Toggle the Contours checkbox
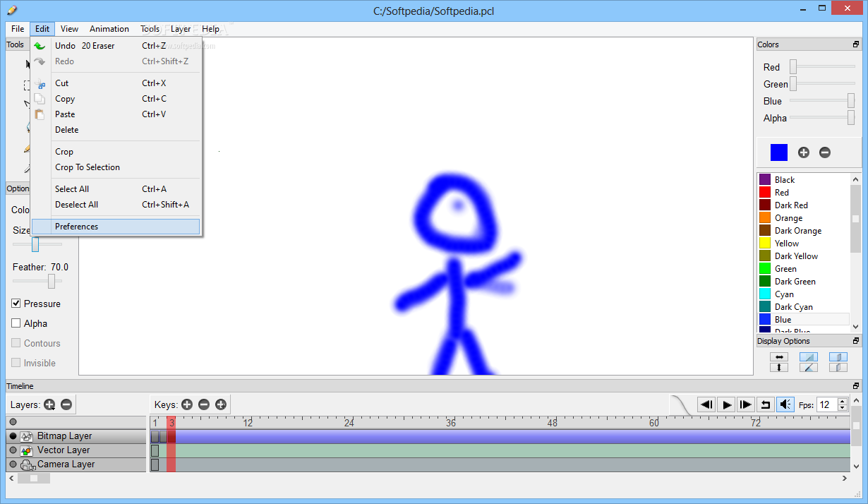868x504 pixels. click(x=16, y=343)
